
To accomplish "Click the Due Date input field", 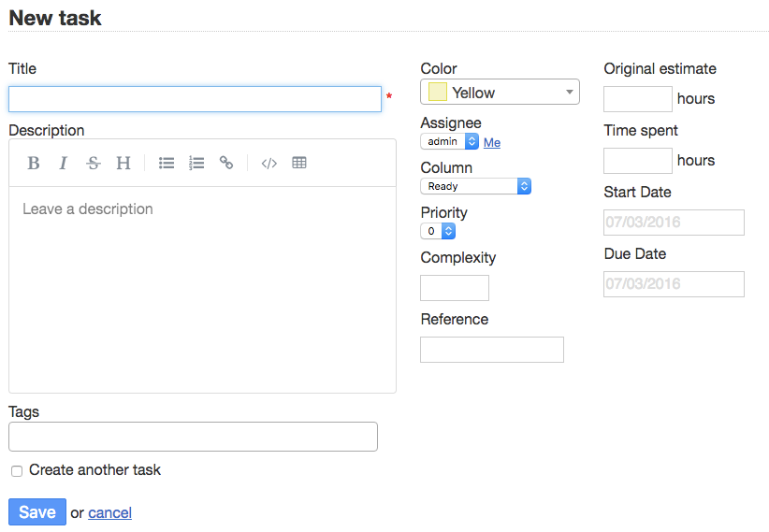I will click(674, 284).
